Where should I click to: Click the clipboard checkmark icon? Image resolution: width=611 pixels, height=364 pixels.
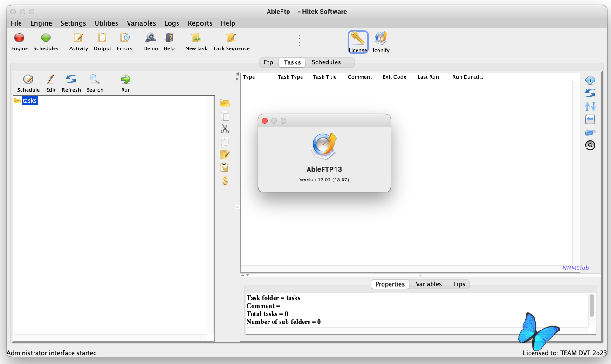click(x=225, y=167)
